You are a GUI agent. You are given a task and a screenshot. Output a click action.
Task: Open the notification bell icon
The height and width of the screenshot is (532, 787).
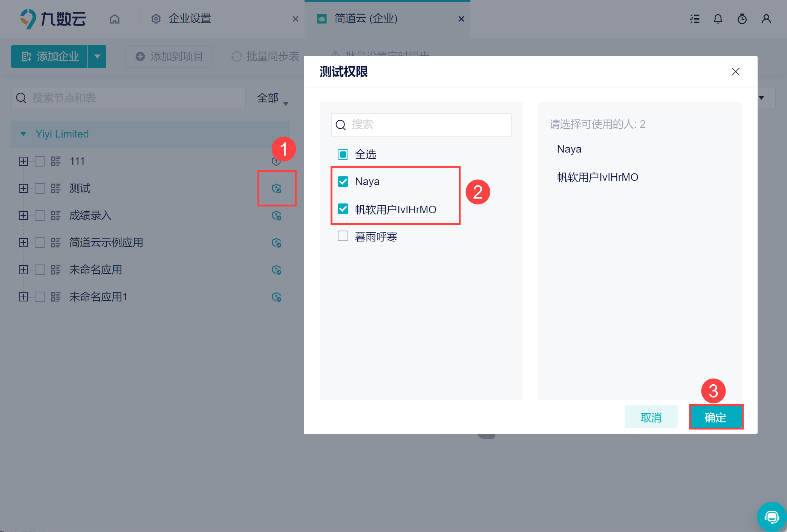718,19
